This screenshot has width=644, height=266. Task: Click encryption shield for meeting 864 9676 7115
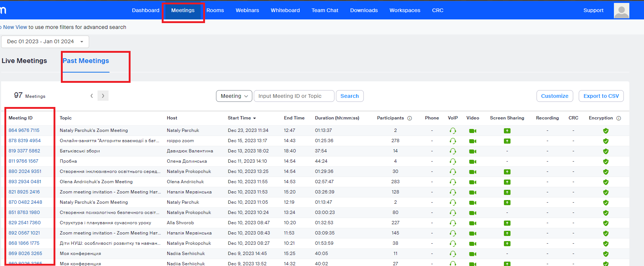606,131
